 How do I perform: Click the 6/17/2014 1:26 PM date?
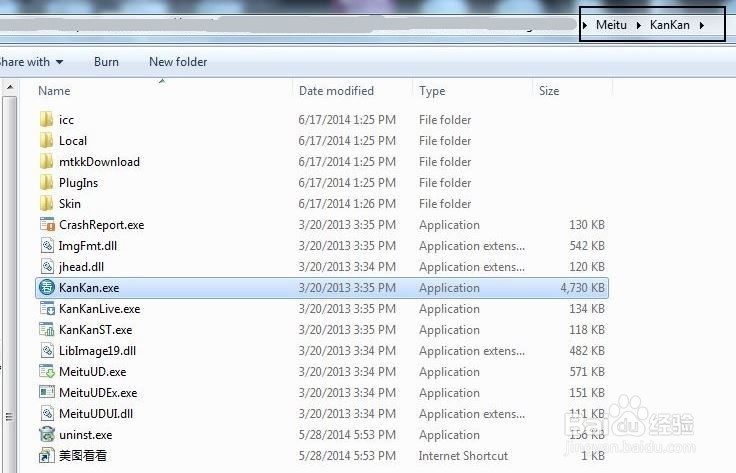pos(347,204)
